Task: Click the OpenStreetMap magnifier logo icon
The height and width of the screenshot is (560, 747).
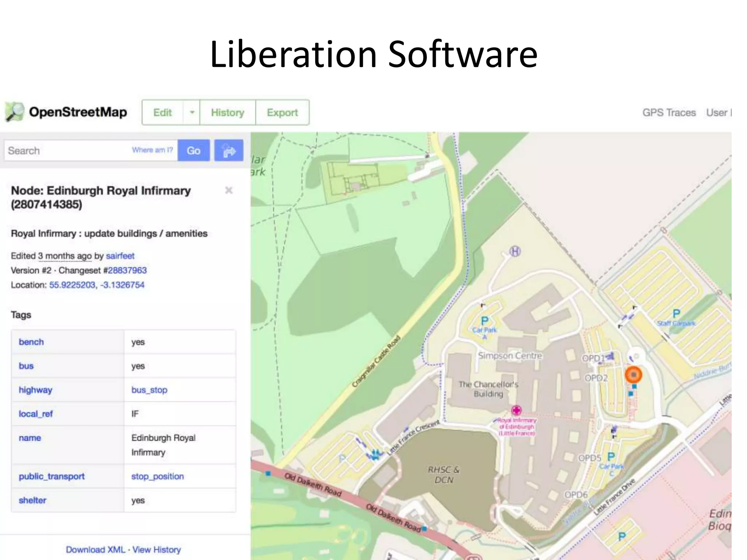Action: (14, 112)
